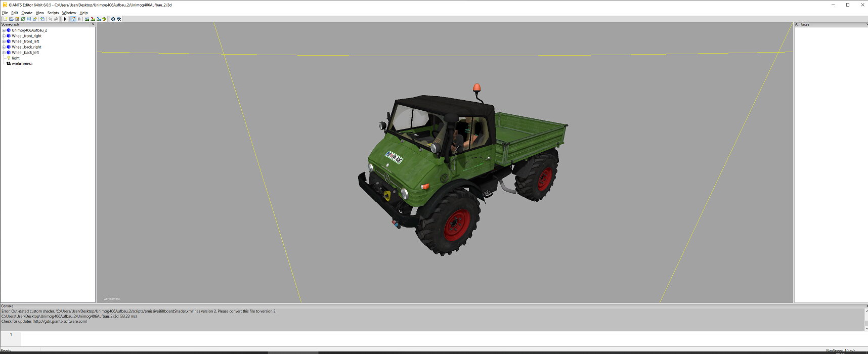The height and width of the screenshot is (354, 868).
Task: Select the workcamera scenegraph item
Action: tap(22, 64)
